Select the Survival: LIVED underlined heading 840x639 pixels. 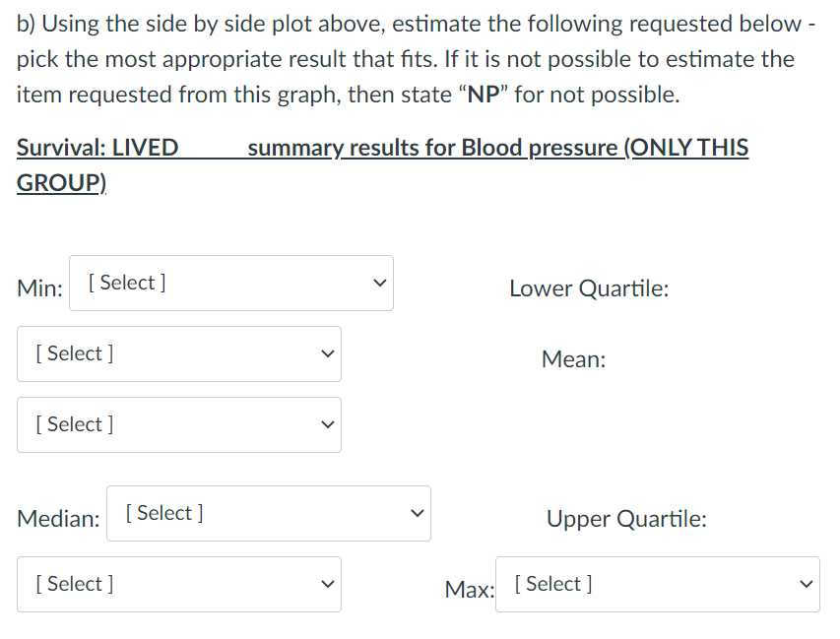[x=97, y=147]
